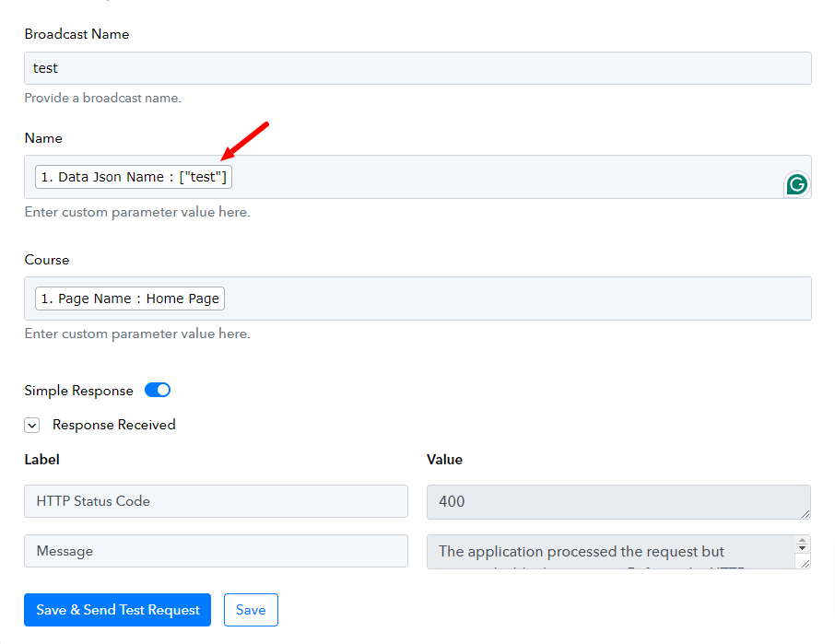The image size is (835, 644).
Task: Click empty area of Name parameter field
Action: tap(506, 177)
